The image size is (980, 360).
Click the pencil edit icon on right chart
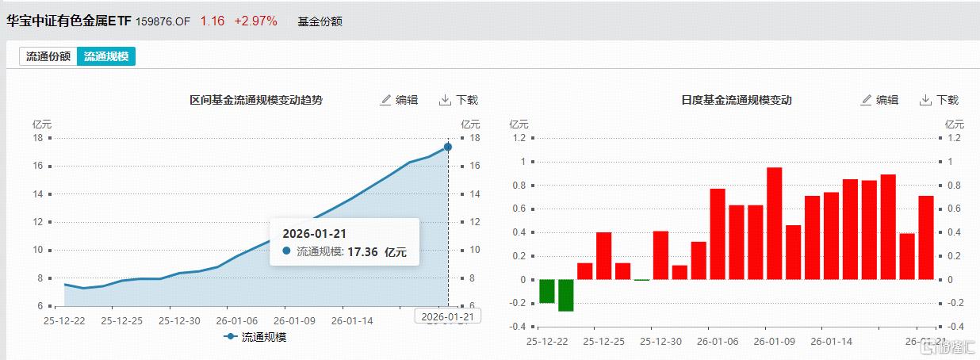[867, 100]
